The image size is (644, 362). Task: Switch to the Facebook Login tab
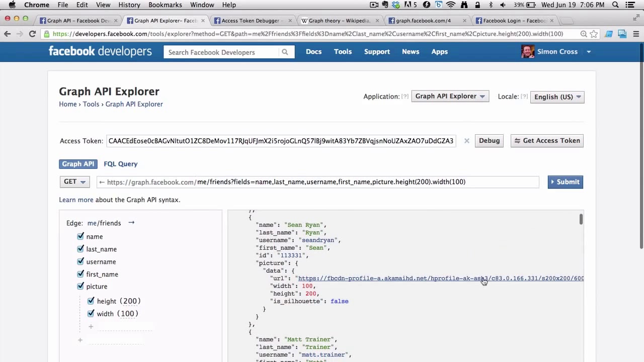coord(514,21)
